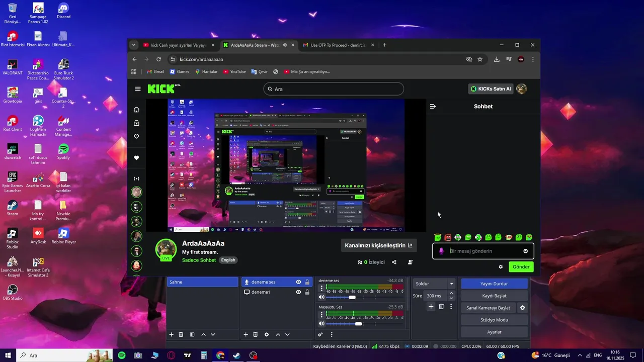Viewport: 644px width, 362px height.
Task: Reload the Chrome page
Action: [159, 59]
